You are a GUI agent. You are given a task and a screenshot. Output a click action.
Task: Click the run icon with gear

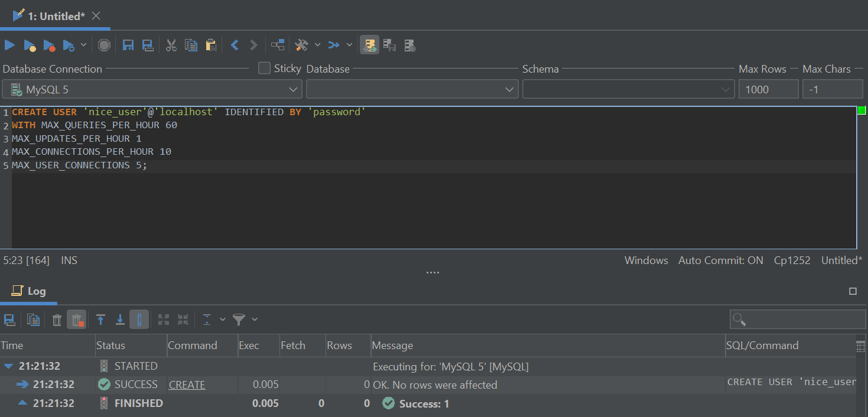click(x=69, y=45)
